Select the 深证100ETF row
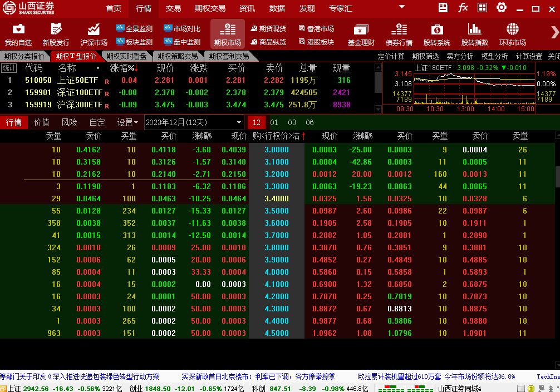Image resolution: width=560 pixels, height=392 pixels. [188, 92]
